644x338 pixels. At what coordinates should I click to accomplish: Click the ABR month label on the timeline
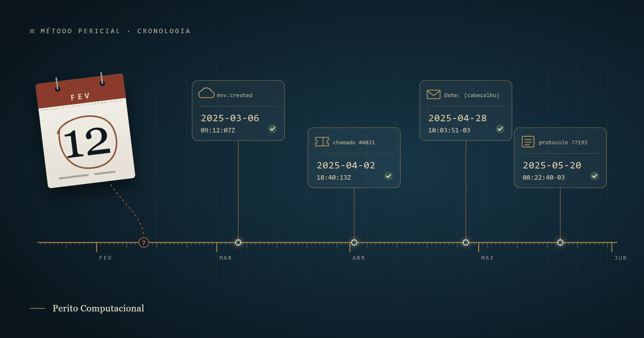pos(358,258)
